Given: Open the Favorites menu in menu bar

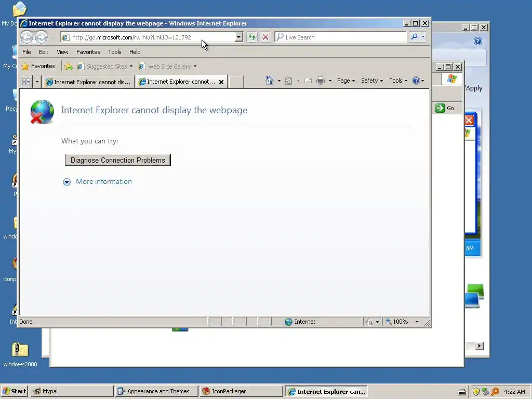Looking at the screenshot, I should pyautogui.click(x=88, y=52).
